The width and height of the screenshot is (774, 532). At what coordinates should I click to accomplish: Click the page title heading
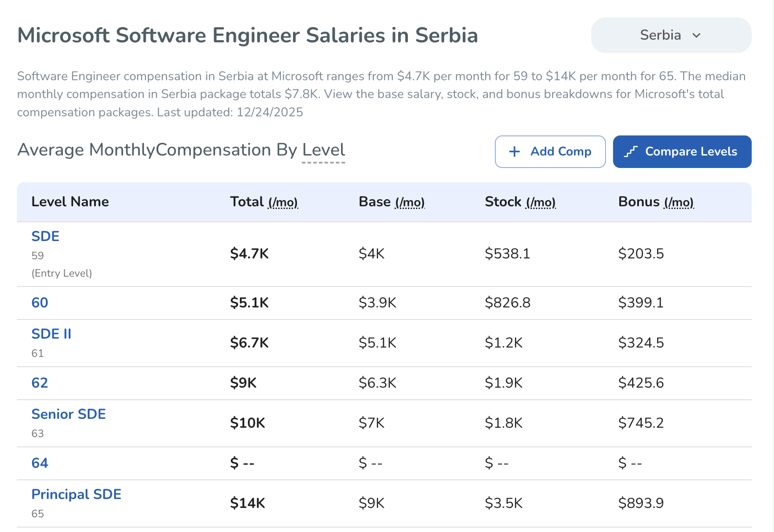pyautogui.click(x=247, y=35)
